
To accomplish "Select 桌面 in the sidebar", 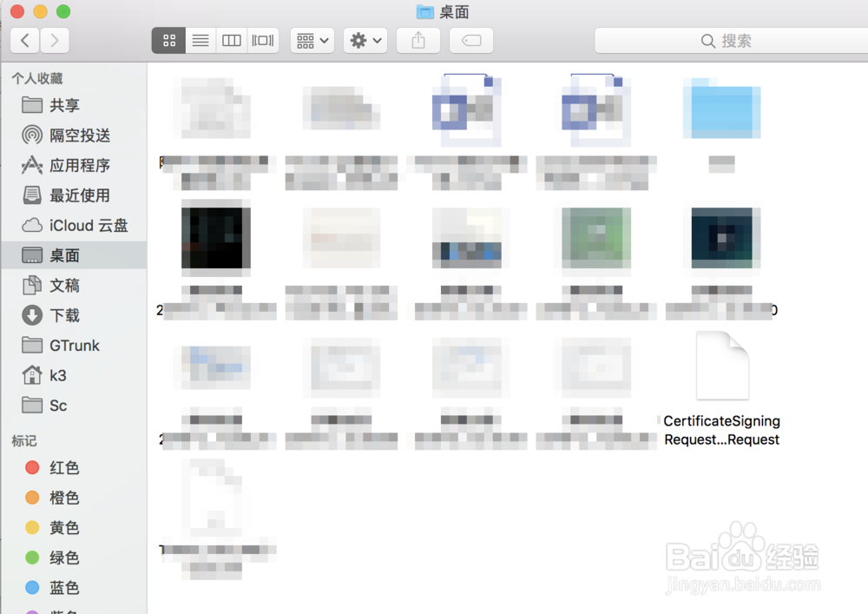I will coord(74,255).
